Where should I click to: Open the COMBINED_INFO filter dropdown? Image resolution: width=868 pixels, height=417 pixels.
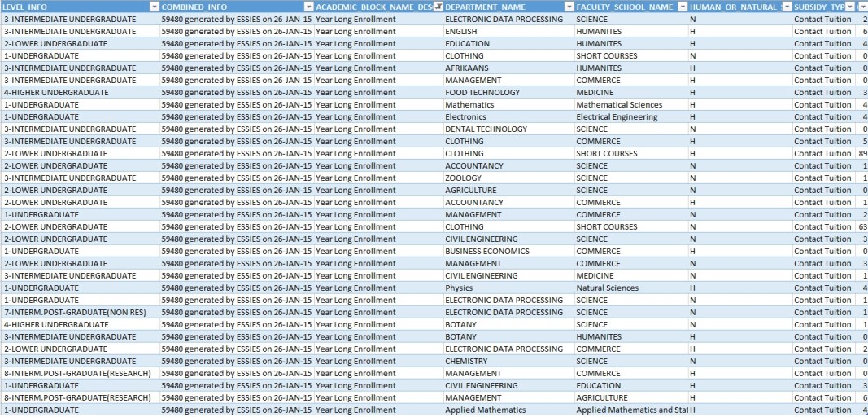[x=308, y=7]
